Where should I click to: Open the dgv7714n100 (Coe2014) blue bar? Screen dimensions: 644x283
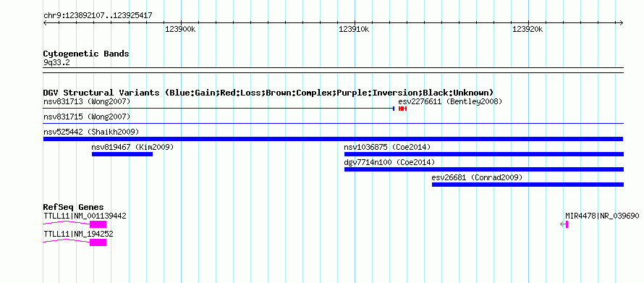[484, 169]
